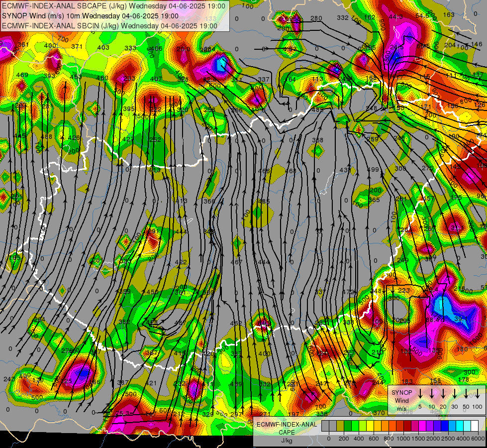The width and height of the screenshot is (487, 448).
Task: Click the map value 422
Action: 181,262
